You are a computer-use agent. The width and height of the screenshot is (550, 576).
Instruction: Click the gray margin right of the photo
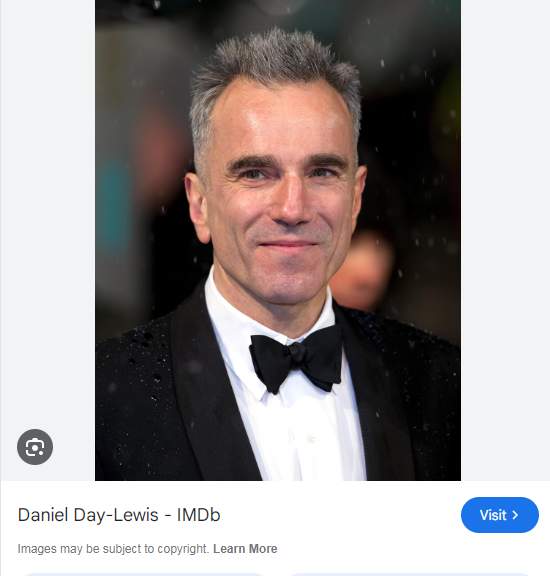click(x=505, y=240)
